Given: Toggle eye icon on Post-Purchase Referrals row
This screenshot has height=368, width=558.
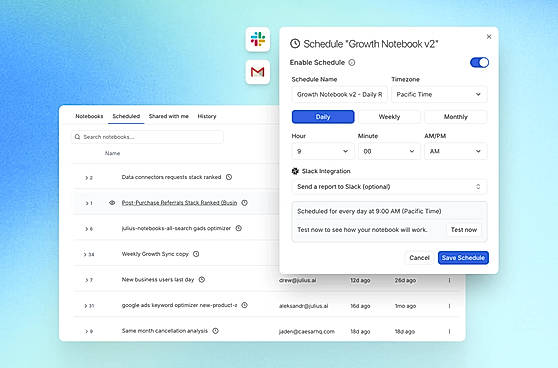Looking at the screenshot, I should (112, 203).
